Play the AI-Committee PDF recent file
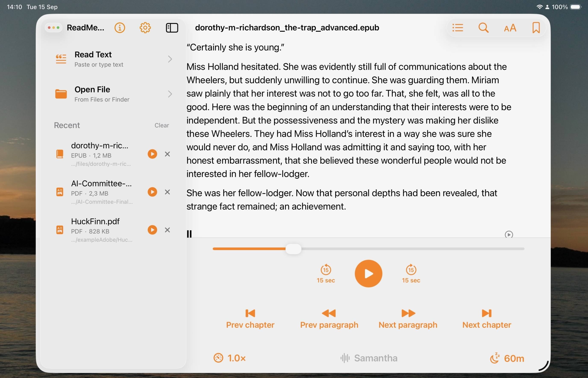Viewport: 588px width, 378px height. [x=152, y=192]
